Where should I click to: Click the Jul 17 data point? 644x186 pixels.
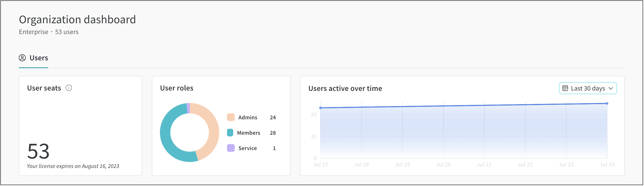320,108
